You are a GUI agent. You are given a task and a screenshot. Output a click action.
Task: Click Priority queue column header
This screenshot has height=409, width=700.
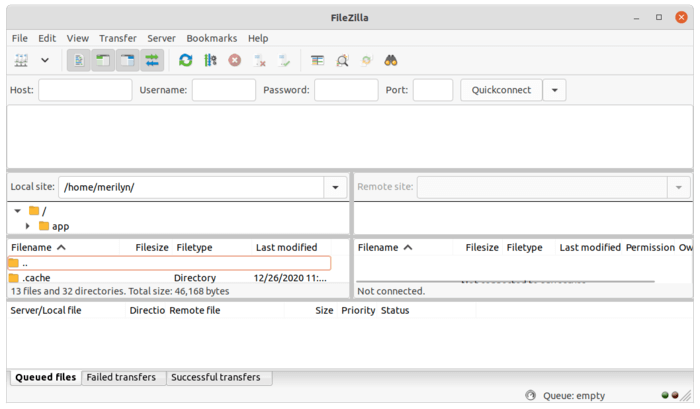tap(358, 310)
